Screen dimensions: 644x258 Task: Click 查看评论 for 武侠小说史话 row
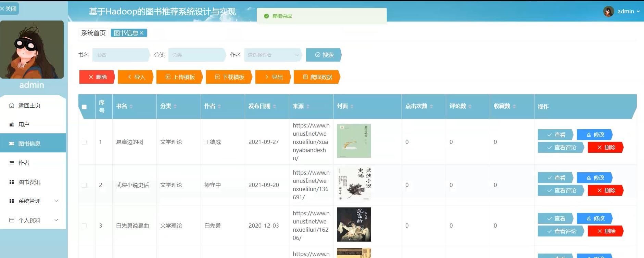(561, 190)
